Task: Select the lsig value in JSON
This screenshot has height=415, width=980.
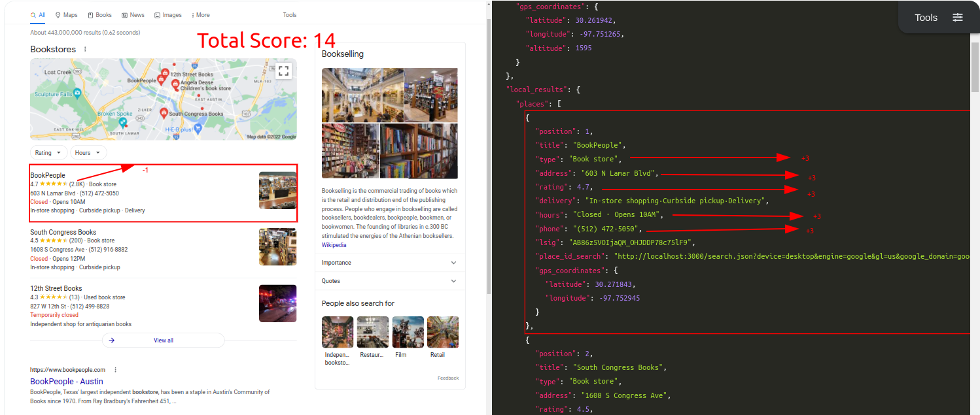Action: tap(629, 242)
